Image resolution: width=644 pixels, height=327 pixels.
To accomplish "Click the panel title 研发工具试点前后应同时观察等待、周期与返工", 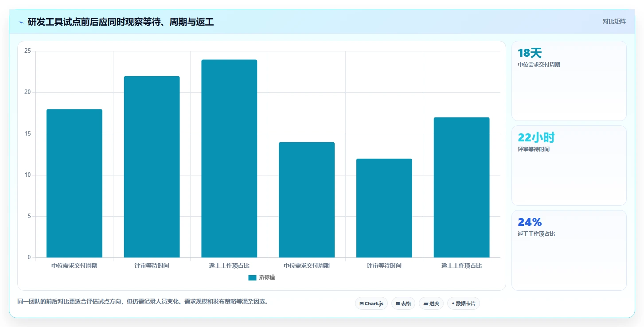I will (x=121, y=22).
